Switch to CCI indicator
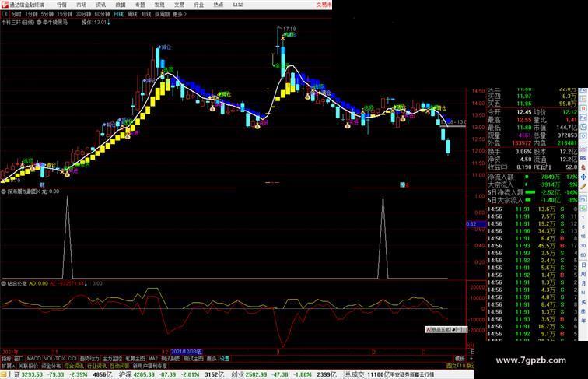 [x=72, y=359]
